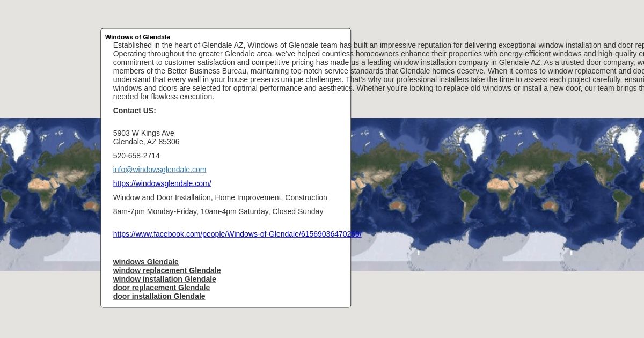Open the https://windowsglendale.com/ website link
The height and width of the screenshot is (338, 644).
coord(162,183)
